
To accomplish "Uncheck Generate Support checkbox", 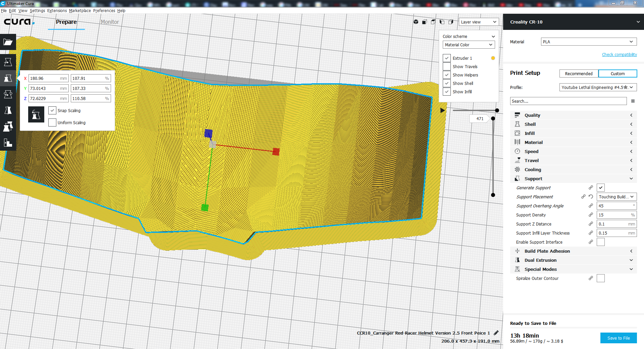I will point(601,188).
